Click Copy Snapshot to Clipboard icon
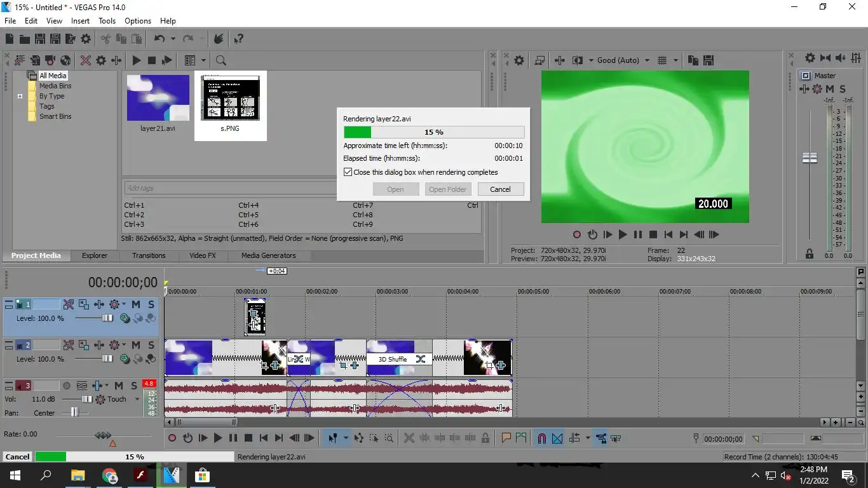868x488 pixels. 693,60
